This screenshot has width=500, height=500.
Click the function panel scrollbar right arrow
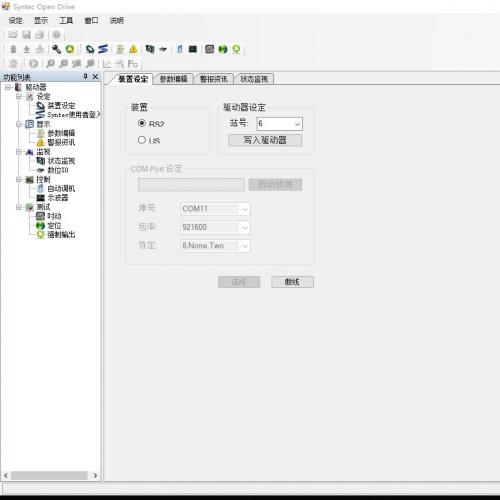coord(96,475)
